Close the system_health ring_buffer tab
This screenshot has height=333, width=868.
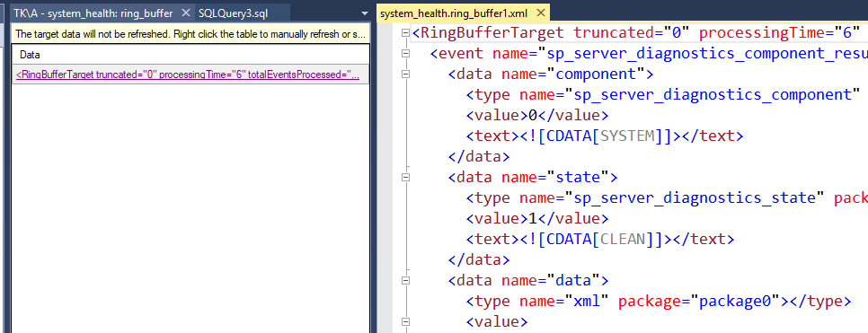point(186,13)
